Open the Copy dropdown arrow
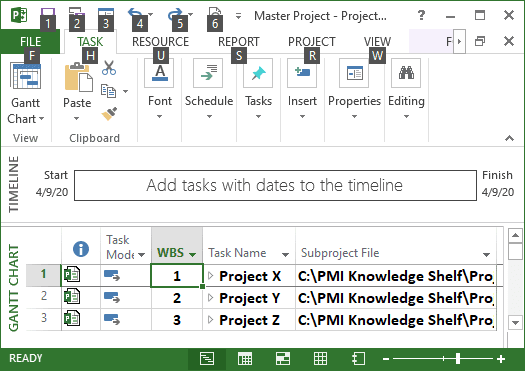 click(x=126, y=91)
